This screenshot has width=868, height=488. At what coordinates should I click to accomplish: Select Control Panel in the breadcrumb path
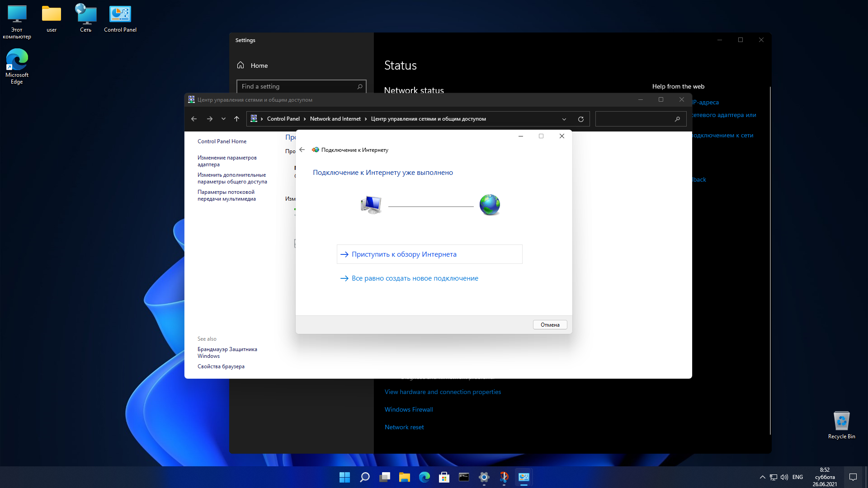tap(283, 119)
